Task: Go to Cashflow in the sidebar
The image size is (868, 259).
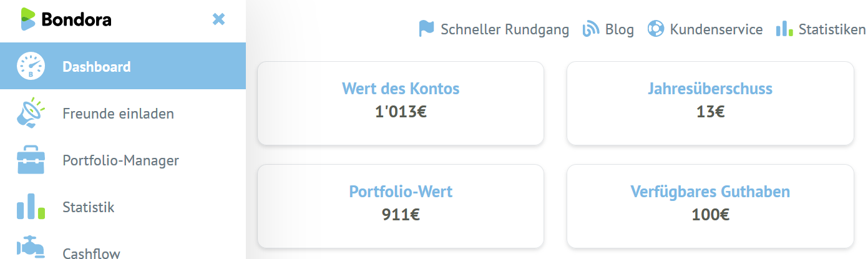Action: click(91, 253)
